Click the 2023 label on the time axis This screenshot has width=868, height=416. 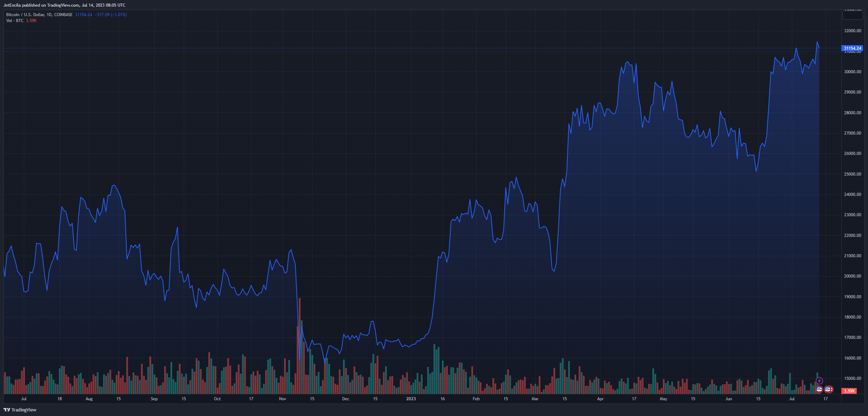coord(411,399)
